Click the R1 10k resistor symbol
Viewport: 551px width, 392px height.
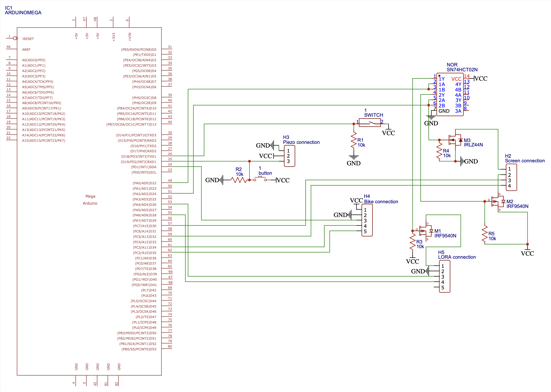pos(354,140)
